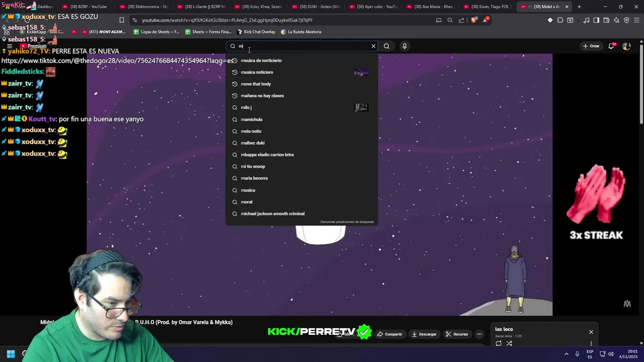Click the zoom magnifier icon in address bar
This screenshot has width=644, height=362.
tap(450, 20)
